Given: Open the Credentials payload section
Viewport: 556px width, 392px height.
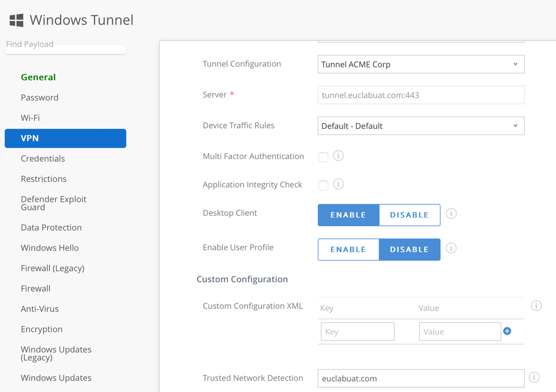Looking at the screenshot, I should click(x=43, y=159).
